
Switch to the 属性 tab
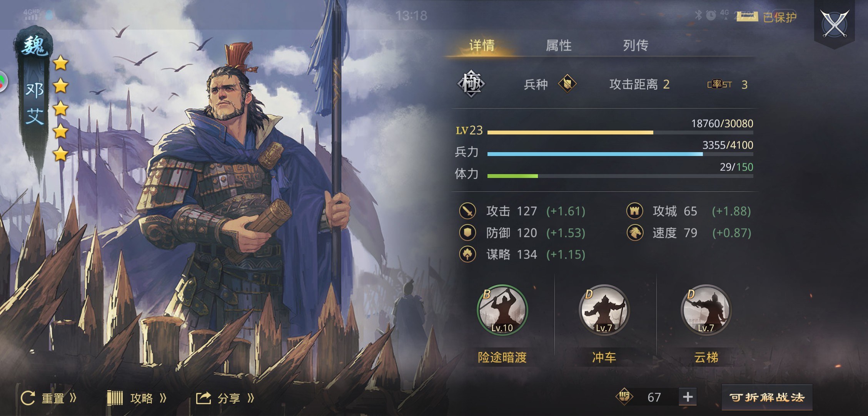click(x=559, y=45)
